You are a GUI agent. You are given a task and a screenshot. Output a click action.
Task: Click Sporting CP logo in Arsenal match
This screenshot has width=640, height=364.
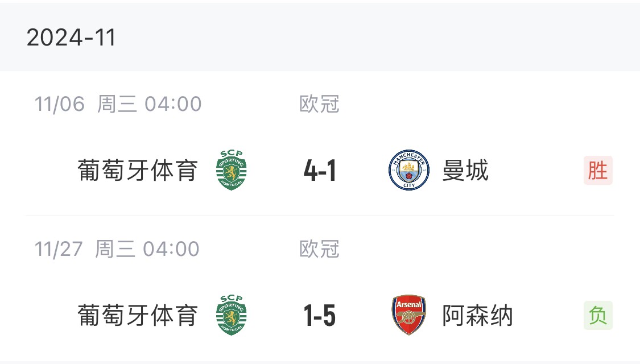coord(232,315)
